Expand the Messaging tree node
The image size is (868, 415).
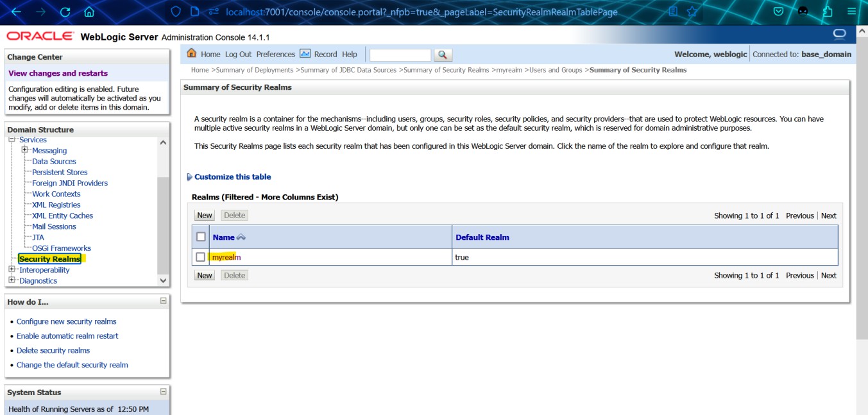[25, 150]
